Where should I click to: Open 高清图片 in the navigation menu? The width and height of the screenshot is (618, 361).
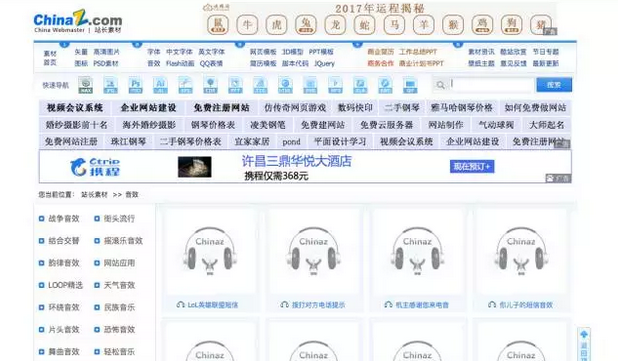106,52
